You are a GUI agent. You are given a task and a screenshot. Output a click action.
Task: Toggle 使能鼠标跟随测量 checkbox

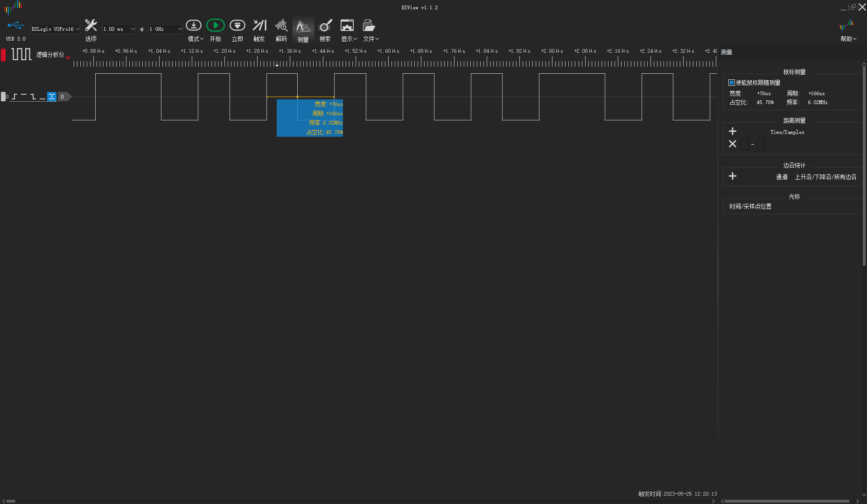coord(732,83)
